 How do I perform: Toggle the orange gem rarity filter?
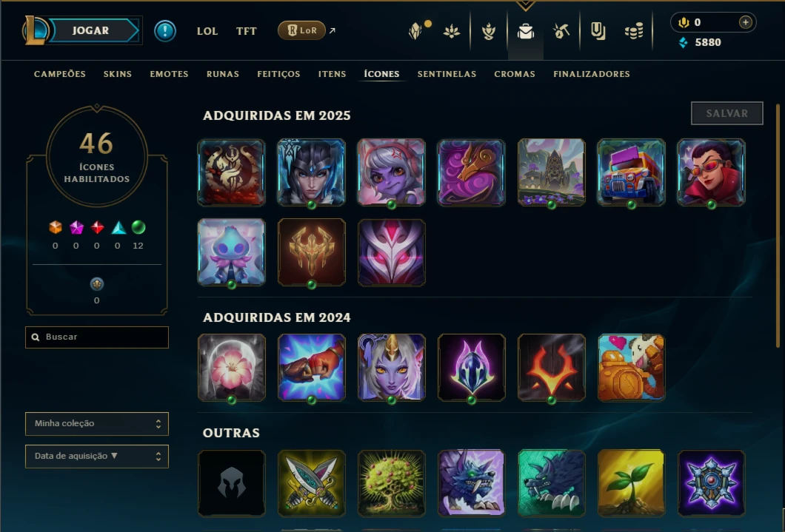[x=55, y=227]
